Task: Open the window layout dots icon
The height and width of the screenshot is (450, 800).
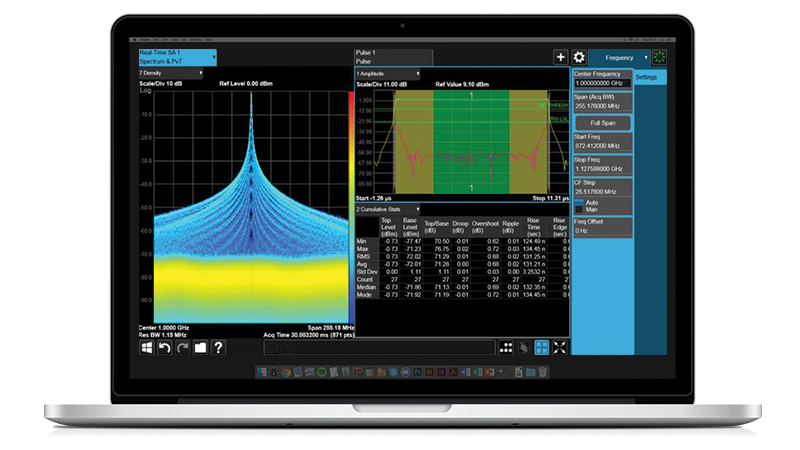Action: 506,348
